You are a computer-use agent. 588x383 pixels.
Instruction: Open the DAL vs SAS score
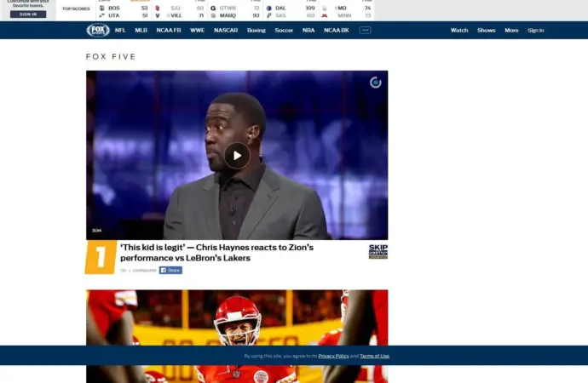click(291, 12)
